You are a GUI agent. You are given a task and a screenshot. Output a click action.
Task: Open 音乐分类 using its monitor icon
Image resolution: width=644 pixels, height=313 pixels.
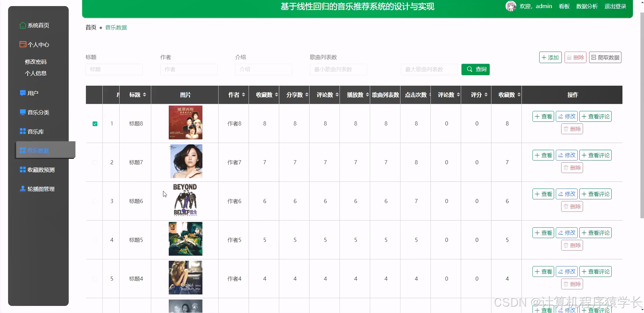pos(22,112)
